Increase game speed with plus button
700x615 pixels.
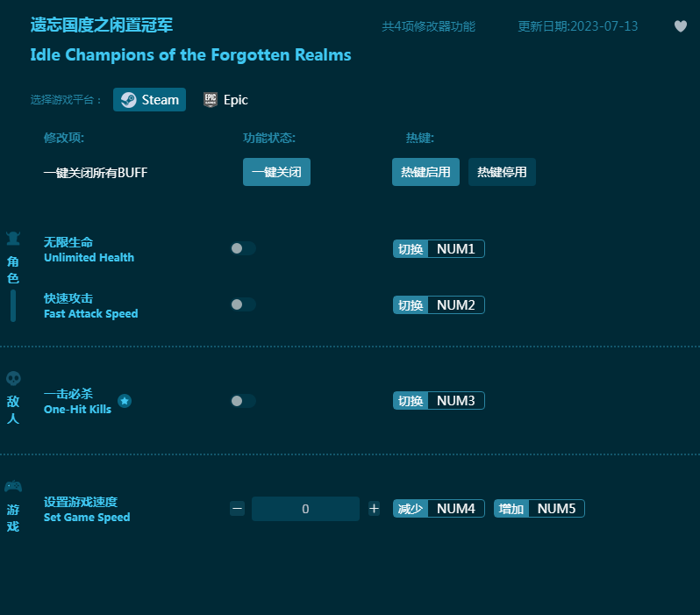[x=374, y=509]
